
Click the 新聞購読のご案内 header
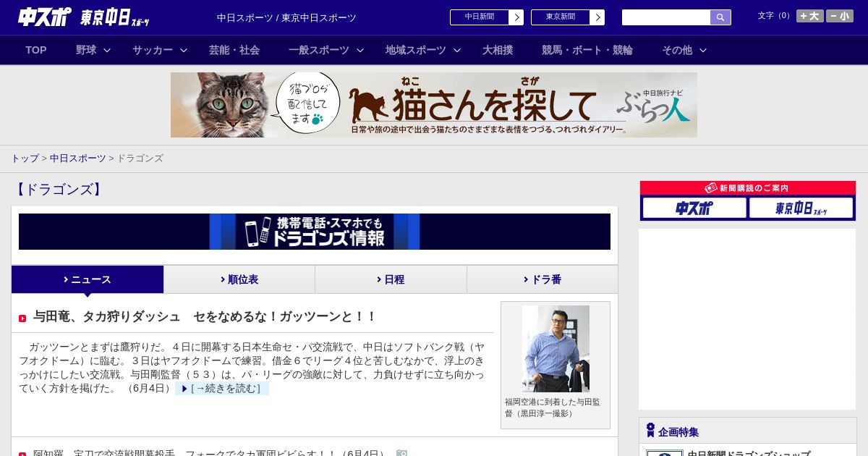coord(748,188)
